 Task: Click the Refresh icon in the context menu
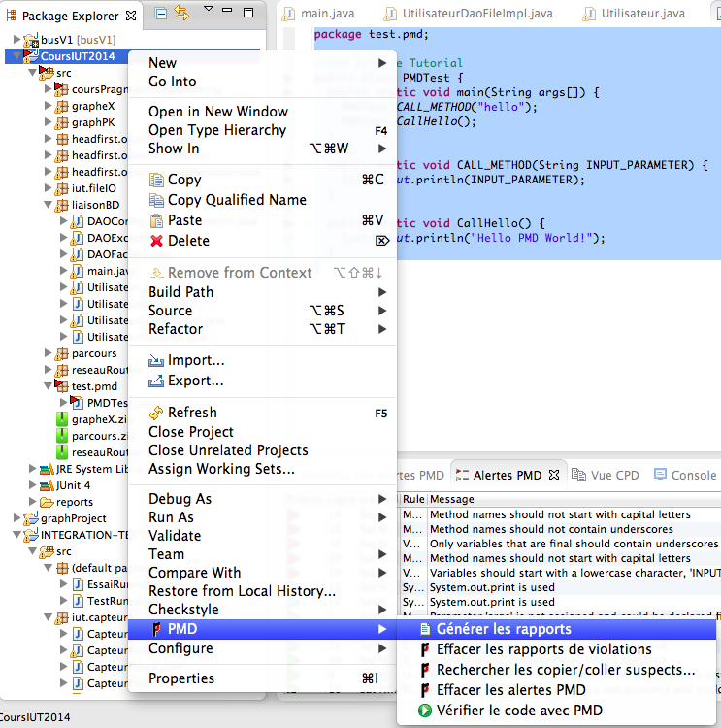click(156, 413)
